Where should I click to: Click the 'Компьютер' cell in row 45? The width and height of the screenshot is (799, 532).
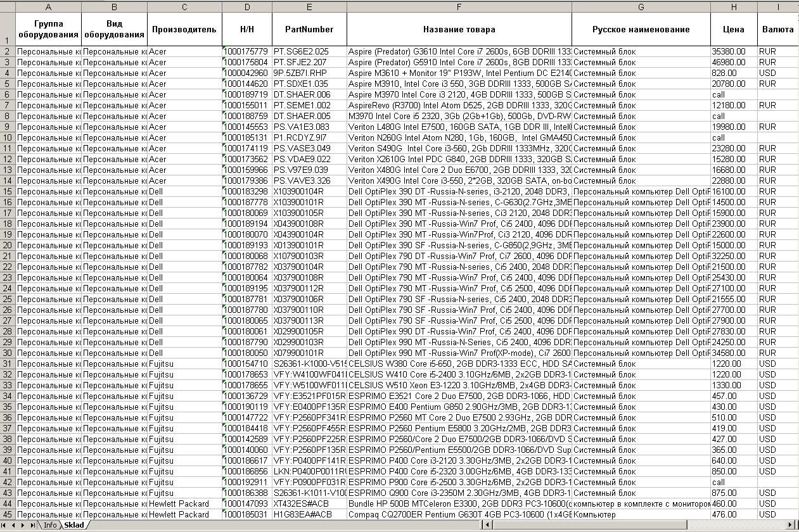tap(641, 514)
